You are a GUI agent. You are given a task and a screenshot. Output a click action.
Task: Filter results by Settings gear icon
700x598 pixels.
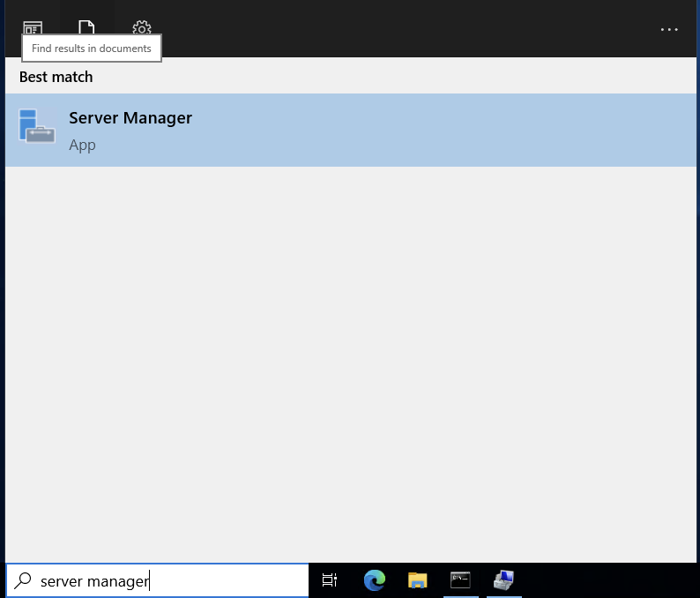click(142, 28)
